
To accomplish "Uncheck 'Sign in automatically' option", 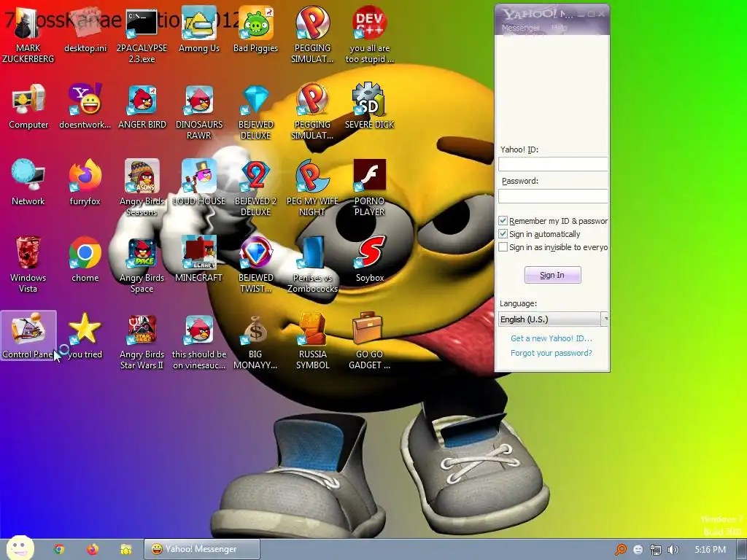I will [503, 234].
